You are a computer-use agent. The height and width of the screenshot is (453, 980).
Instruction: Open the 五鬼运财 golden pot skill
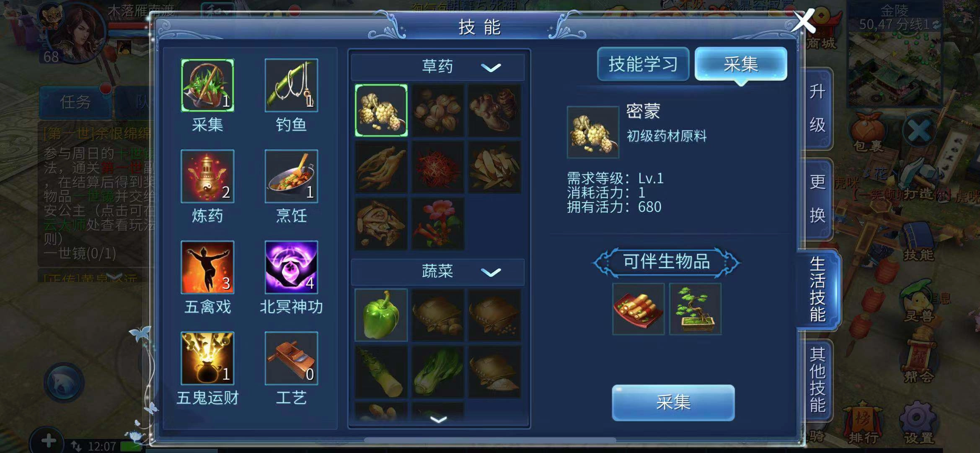point(207,358)
